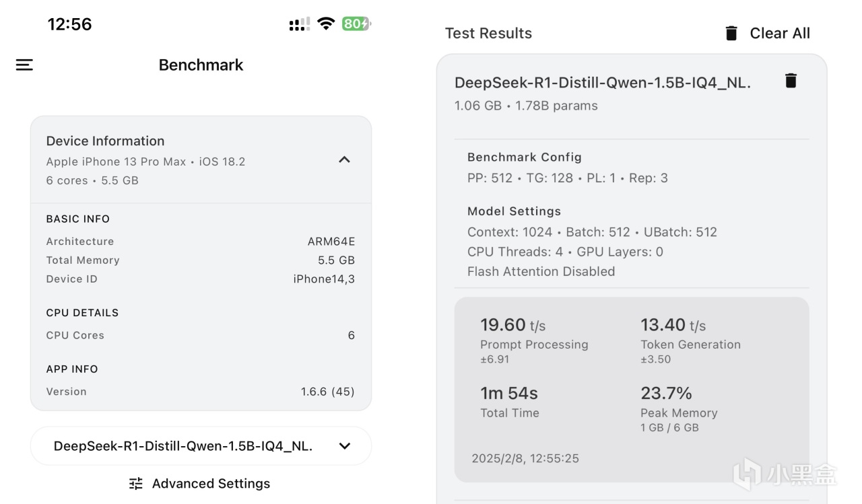Tap the cellular signal icon
The width and height of the screenshot is (862, 504).
(x=299, y=25)
